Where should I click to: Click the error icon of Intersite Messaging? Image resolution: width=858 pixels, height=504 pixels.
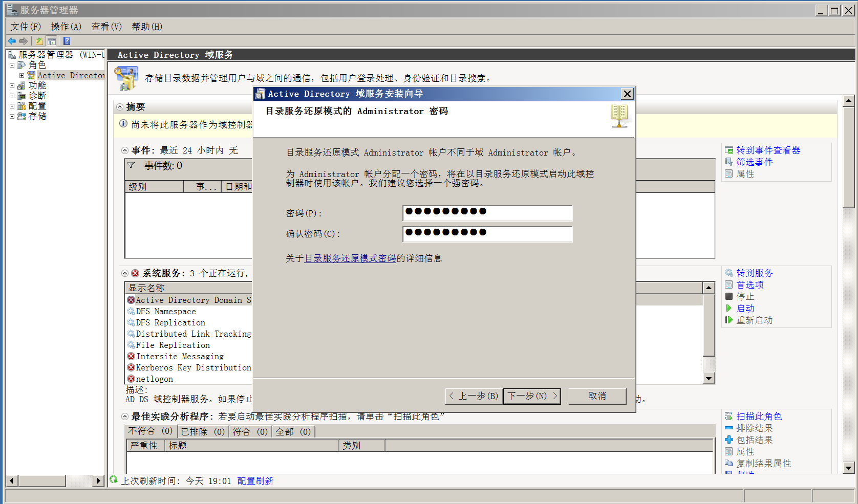[x=131, y=357]
